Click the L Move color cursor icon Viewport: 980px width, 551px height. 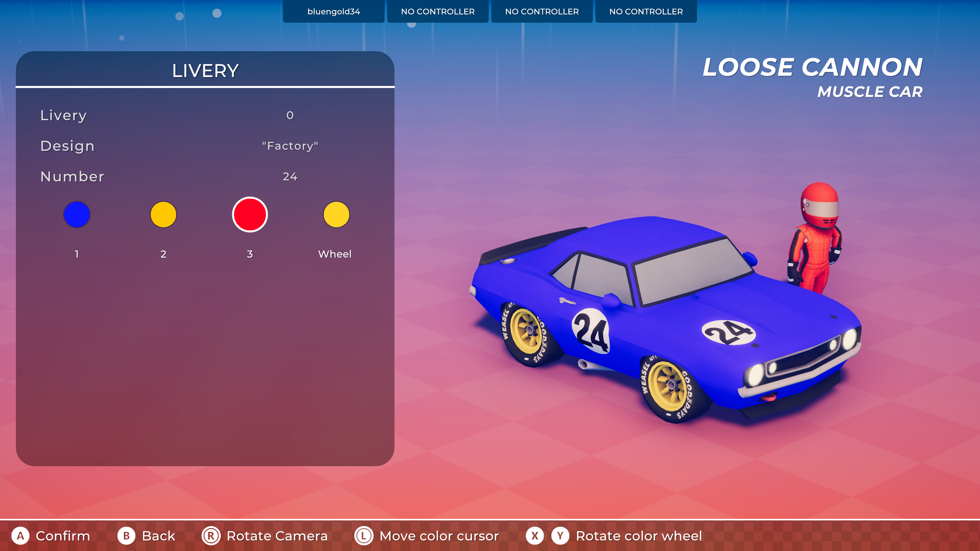(x=364, y=536)
